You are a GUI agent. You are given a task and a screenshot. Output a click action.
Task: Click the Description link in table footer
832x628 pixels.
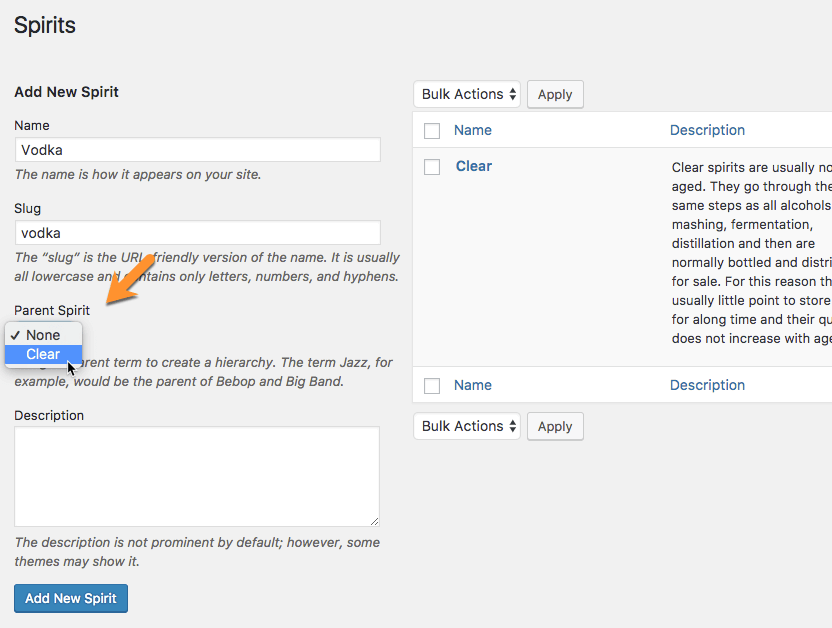tap(707, 385)
